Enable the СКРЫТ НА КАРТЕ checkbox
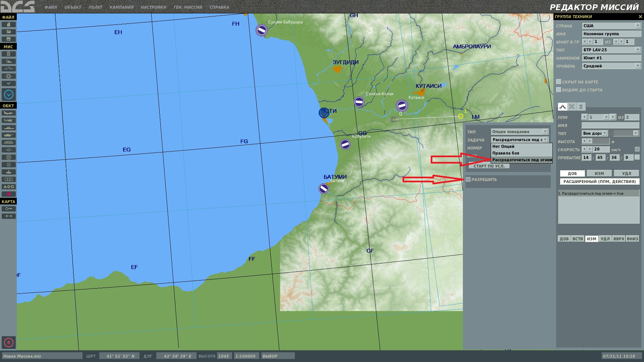 coord(558,82)
